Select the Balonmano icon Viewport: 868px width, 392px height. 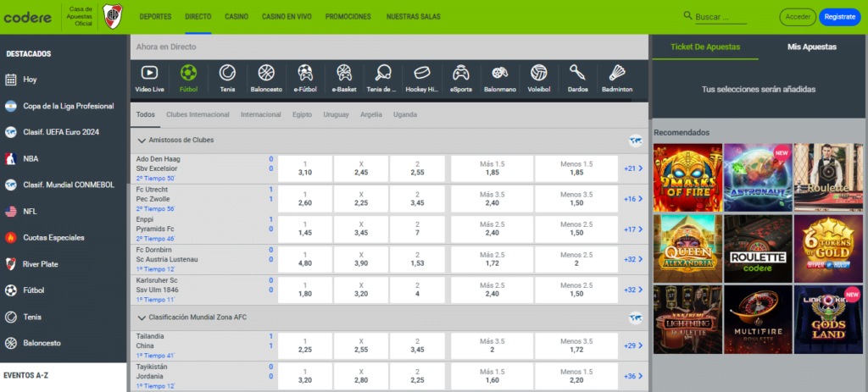pos(500,73)
